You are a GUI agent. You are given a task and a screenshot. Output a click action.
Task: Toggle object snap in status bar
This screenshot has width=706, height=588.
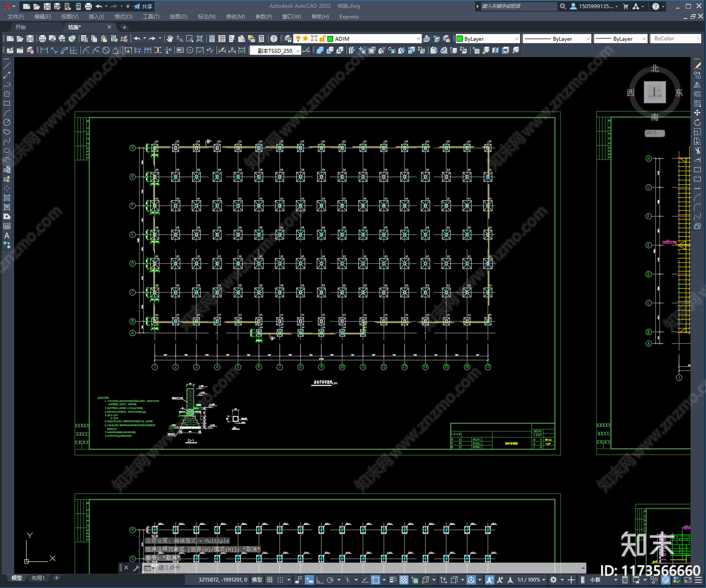click(x=375, y=580)
